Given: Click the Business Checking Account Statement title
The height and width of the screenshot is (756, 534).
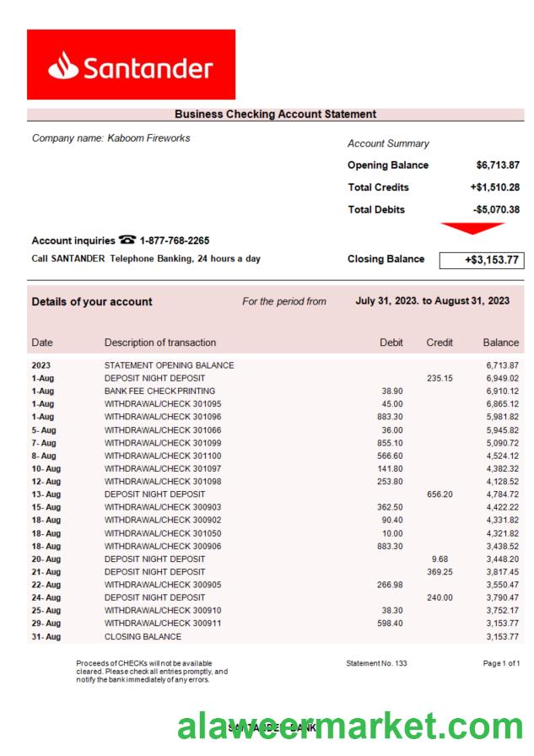Looking at the screenshot, I should point(275,114).
